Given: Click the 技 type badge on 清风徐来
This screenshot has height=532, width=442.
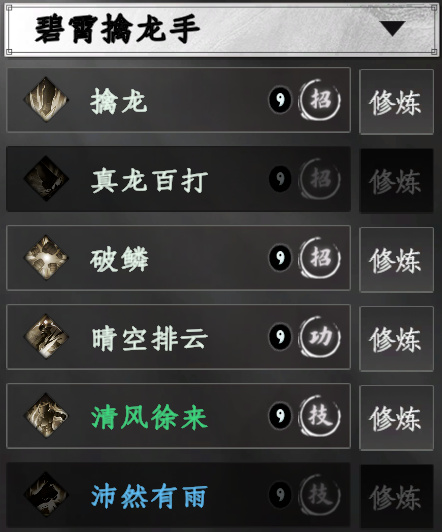Looking at the screenshot, I should click(x=319, y=416).
